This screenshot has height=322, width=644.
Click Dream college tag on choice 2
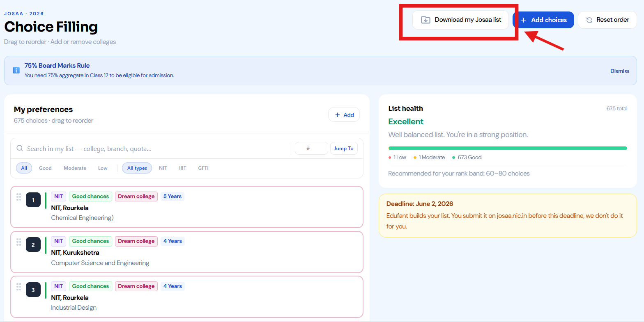[x=136, y=241]
